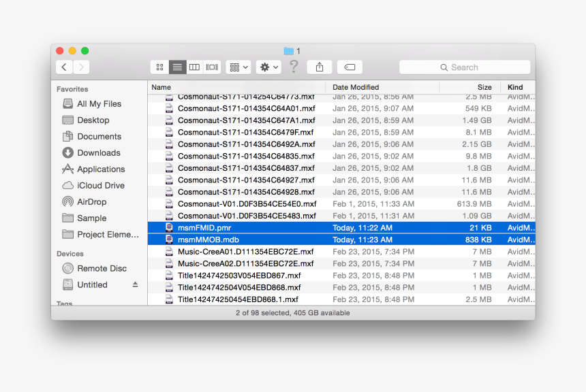Click into the Search field
Screen dimensions: 586x392
coord(465,67)
